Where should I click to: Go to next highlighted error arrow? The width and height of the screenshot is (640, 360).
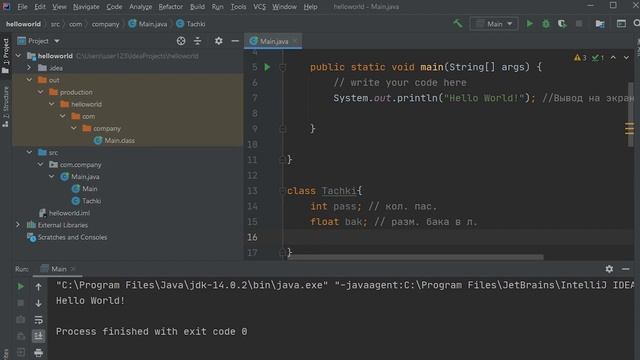[x=626, y=58]
